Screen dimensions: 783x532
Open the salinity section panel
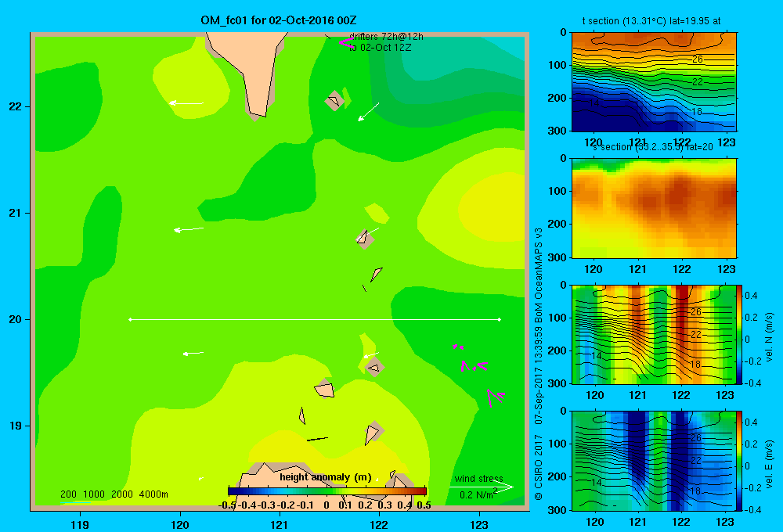point(654,207)
